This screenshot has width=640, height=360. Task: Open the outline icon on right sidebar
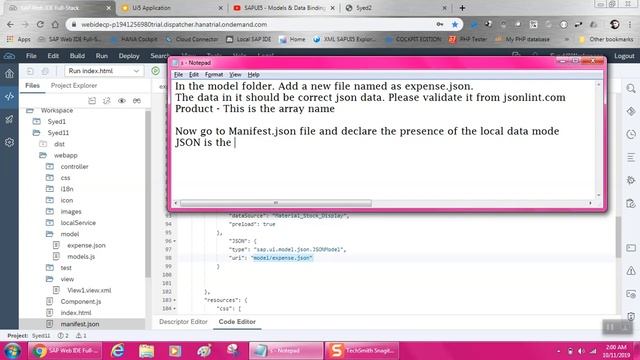coord(631,157)
